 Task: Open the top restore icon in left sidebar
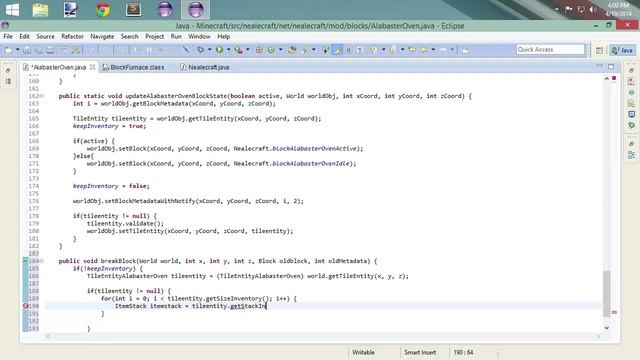point(8,70)
